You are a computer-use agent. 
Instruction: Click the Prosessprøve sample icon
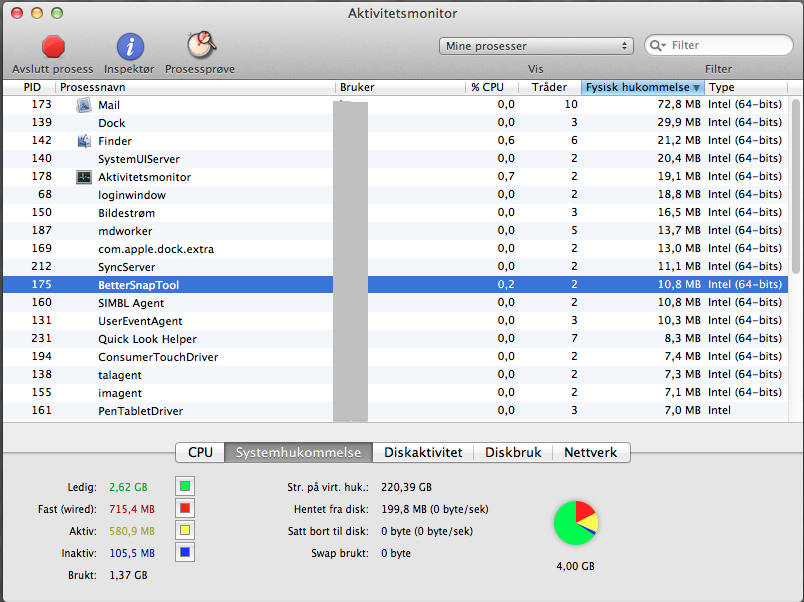coord(201,45)
